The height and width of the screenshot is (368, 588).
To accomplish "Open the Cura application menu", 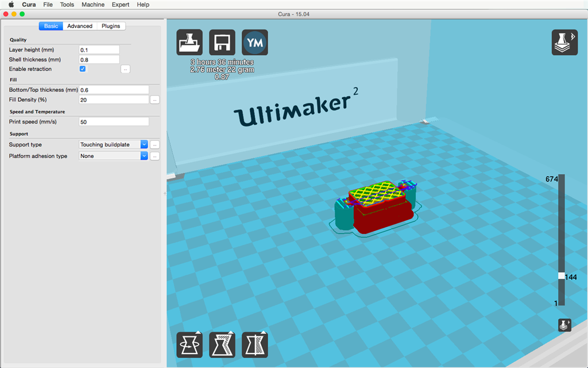I will 29,5.
